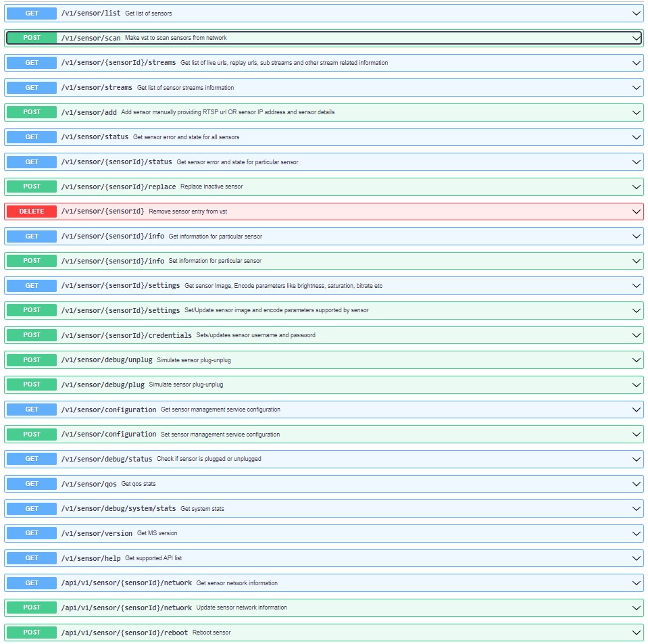Image resolution: width=648 pixels, height=644 pixels.
Task: Click the DELETE badge for removing a sensor
Action: click(x=30, y=211)
